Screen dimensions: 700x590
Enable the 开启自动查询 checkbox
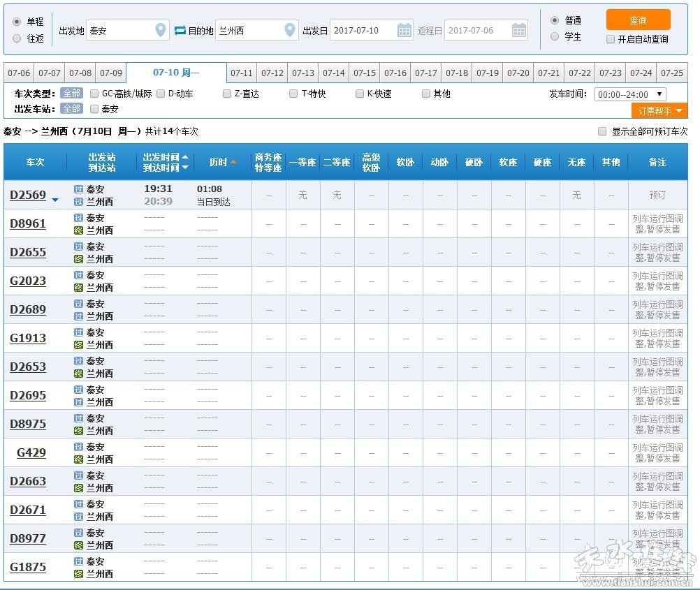[611, 40]
